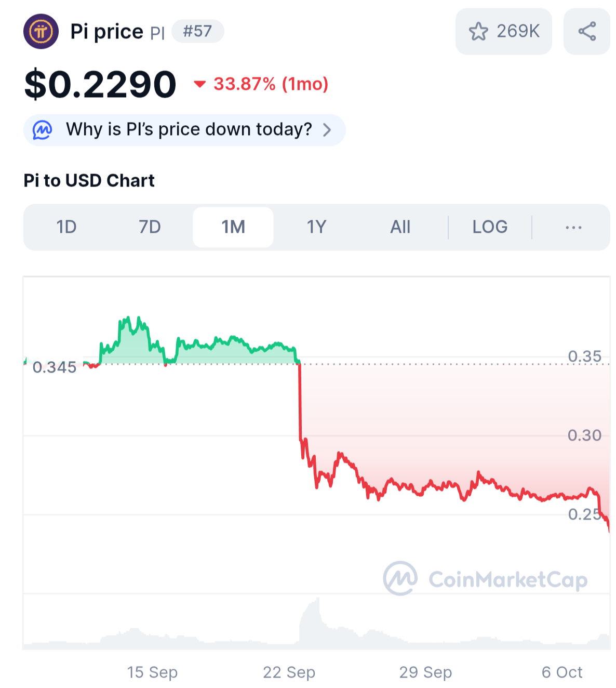
Task: Click the share icon button
Action: click(x=587, y=32)
